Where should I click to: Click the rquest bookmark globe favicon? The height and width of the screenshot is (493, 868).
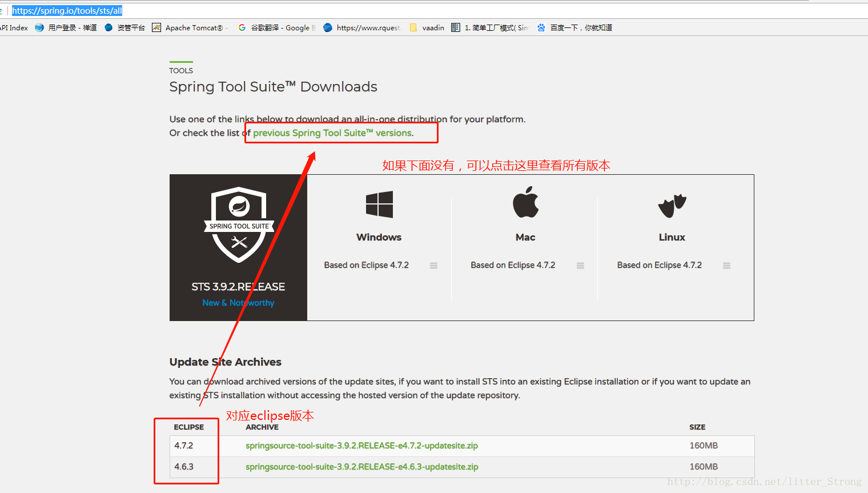coord(328,27)
